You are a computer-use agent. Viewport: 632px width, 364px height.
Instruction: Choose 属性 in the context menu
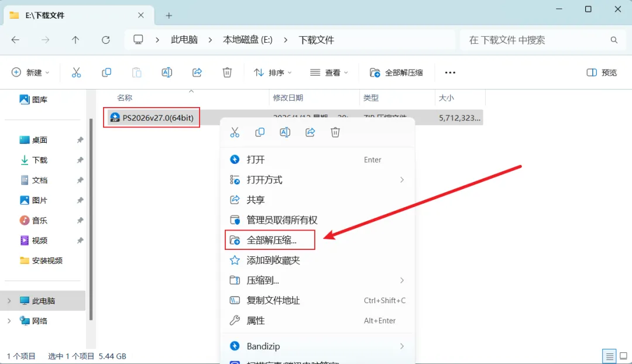click(318, 321)
